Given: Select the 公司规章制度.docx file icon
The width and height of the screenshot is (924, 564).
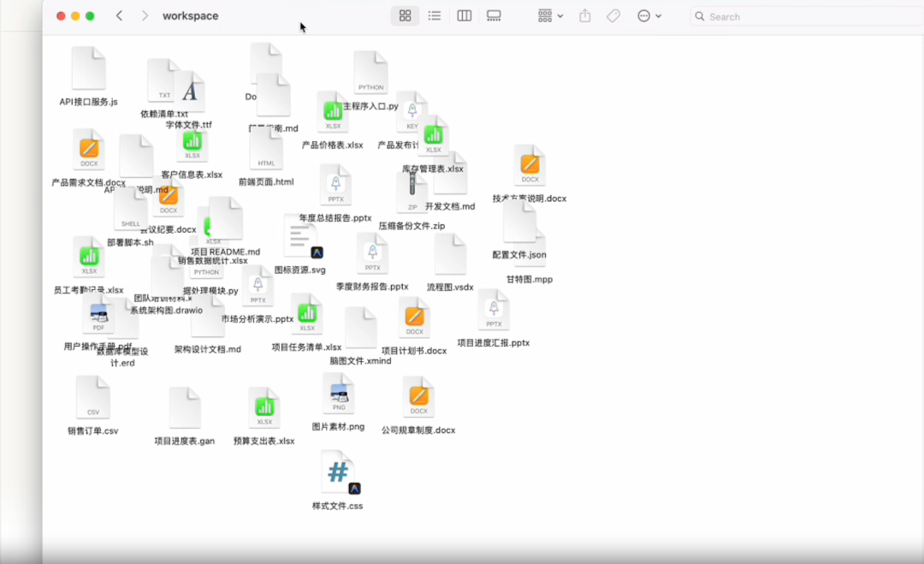Looking at the screenshot, I should coord(418,397).
